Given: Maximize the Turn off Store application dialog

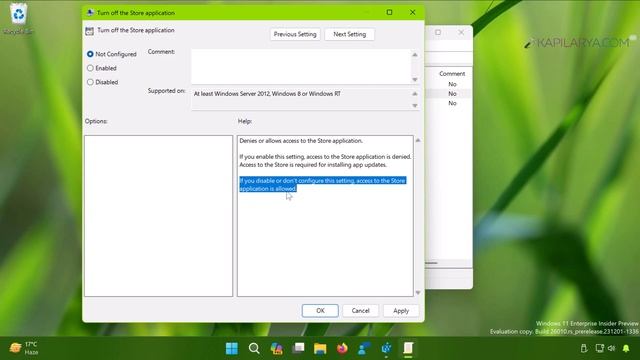Looking at the screenshot, I should 389,13.
